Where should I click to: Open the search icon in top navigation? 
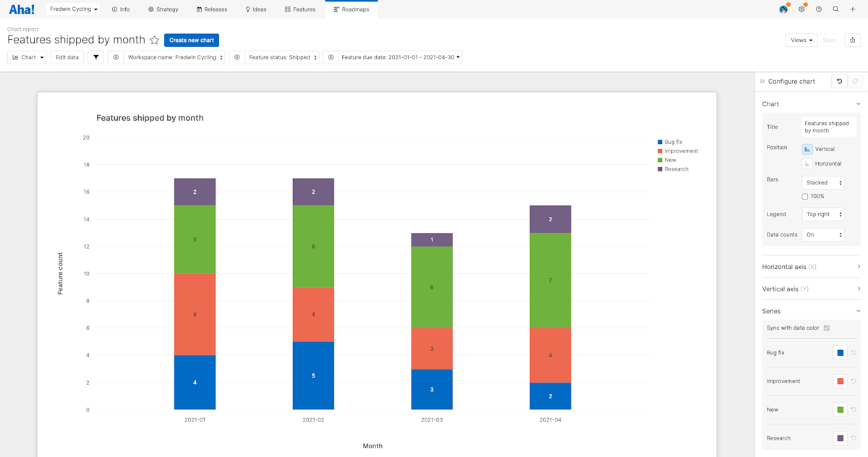tap(835, 9)
